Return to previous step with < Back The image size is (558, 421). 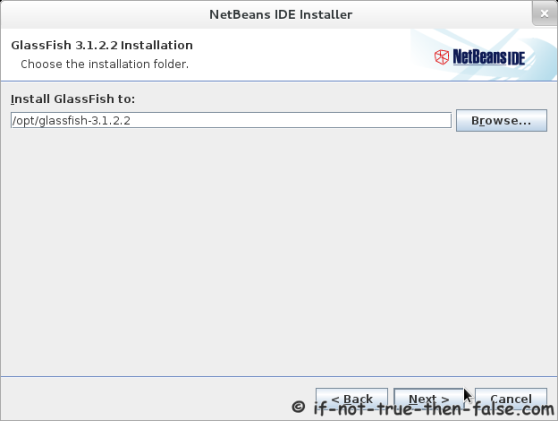[352, 399]
